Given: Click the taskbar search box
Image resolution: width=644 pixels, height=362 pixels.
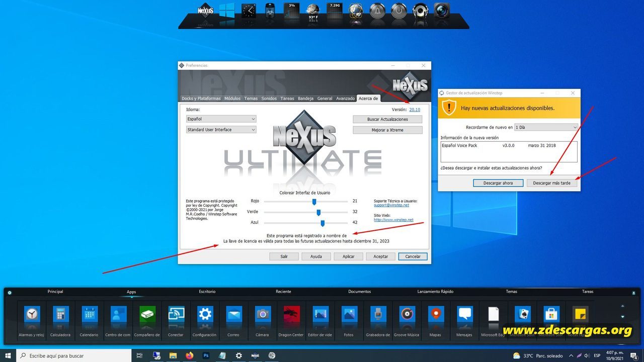Looking at the screenshot, I should pos(74,355).
